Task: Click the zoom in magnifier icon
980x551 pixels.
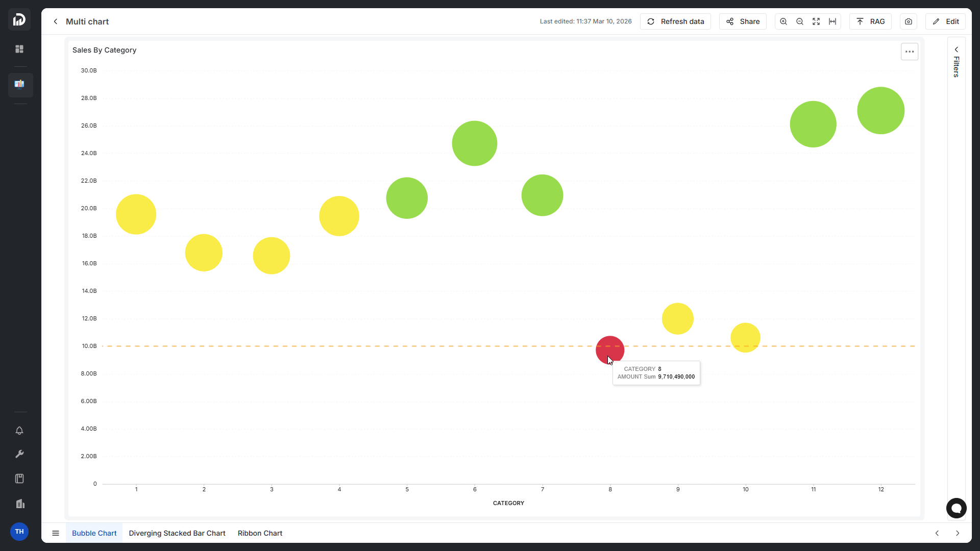Action: 783,21
